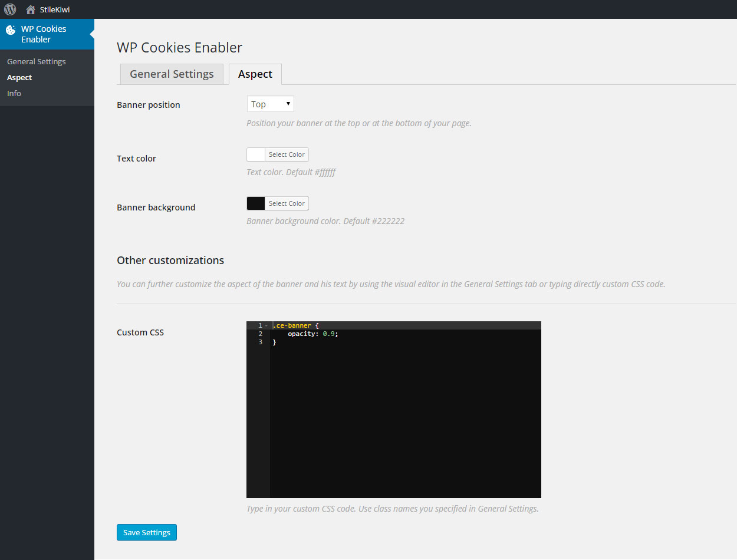Click the white Text color swatch
This screenshot has width=737, height=560.
pos(256,154)
